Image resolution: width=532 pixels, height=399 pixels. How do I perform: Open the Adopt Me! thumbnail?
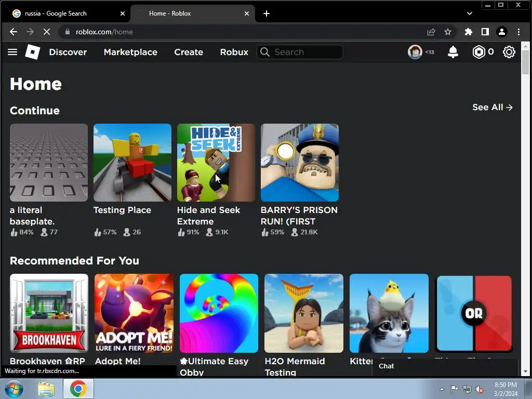tap(134, 313)
